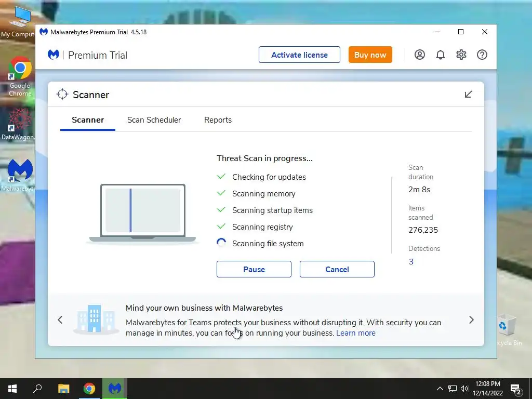The width and height of the screenshot is (532, 399).
Task: Click Malwarebytes taskbar icon
Action: [x=115, y=389]
